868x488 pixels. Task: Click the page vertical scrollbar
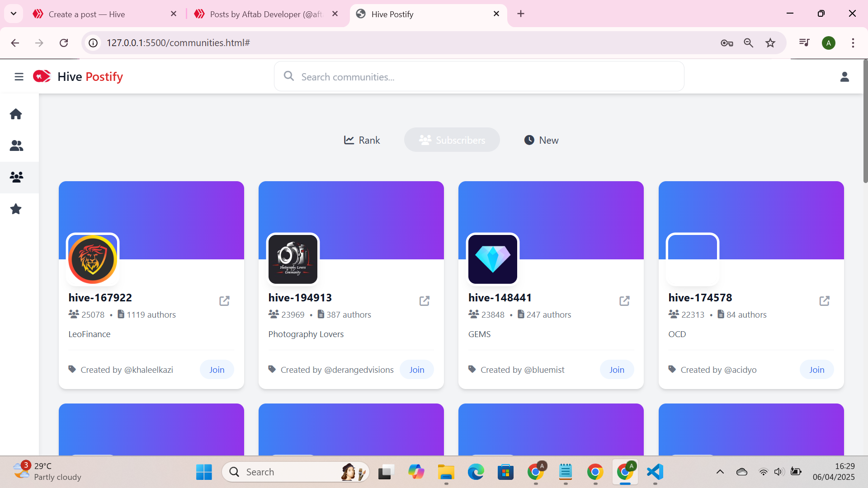coord(865,122)
